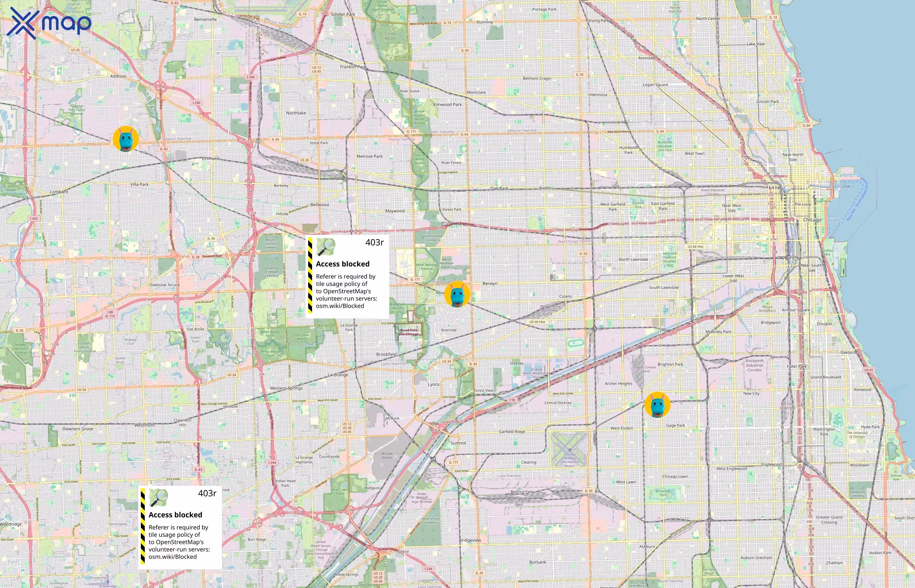Select the mascot marker near Addison Township

tap(125, 139)
